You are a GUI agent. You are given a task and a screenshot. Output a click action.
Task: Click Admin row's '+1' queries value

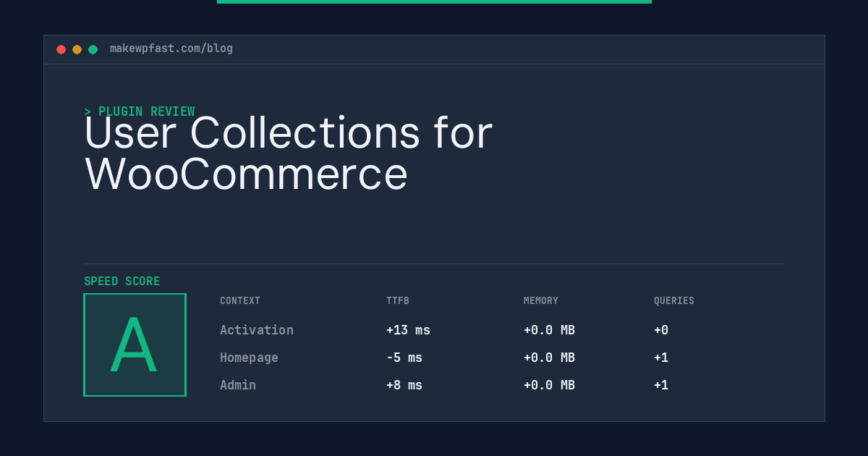661,385
